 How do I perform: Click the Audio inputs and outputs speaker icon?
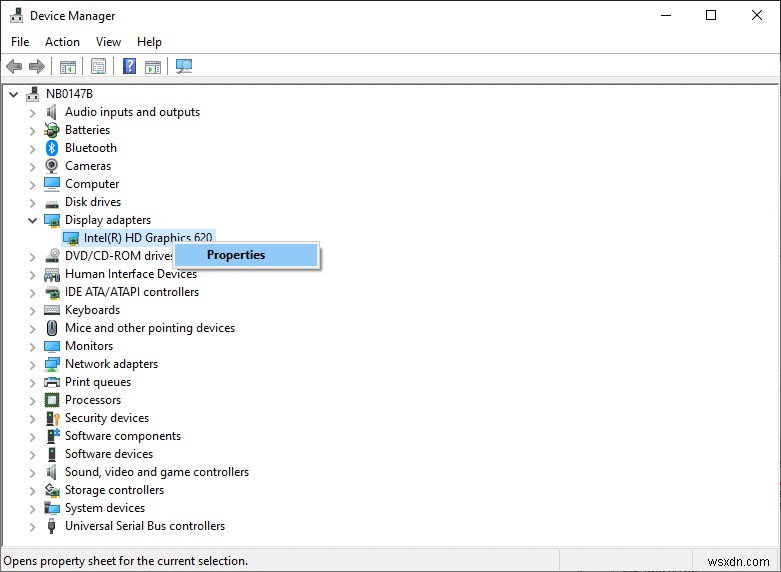pos(52,112)
